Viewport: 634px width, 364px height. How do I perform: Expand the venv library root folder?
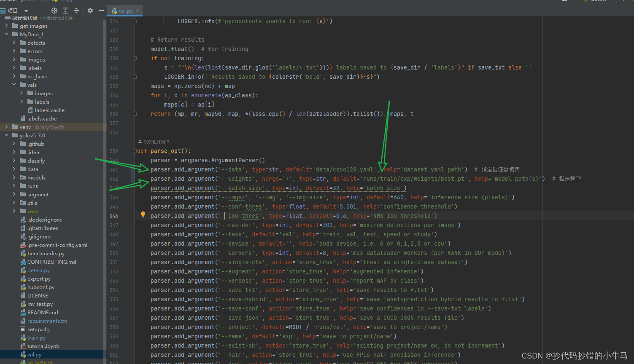[x=6, y=127]
